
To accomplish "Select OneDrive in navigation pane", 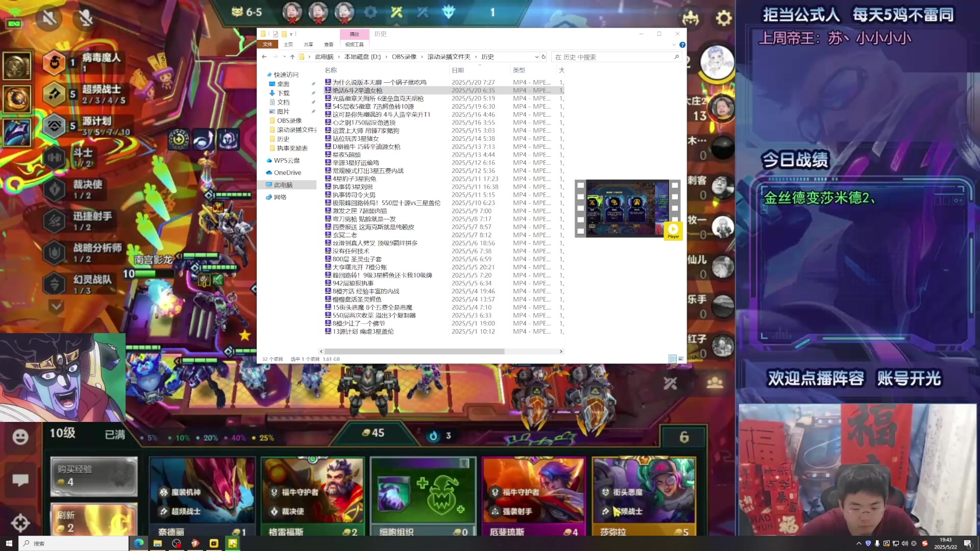I will [287, 172].
